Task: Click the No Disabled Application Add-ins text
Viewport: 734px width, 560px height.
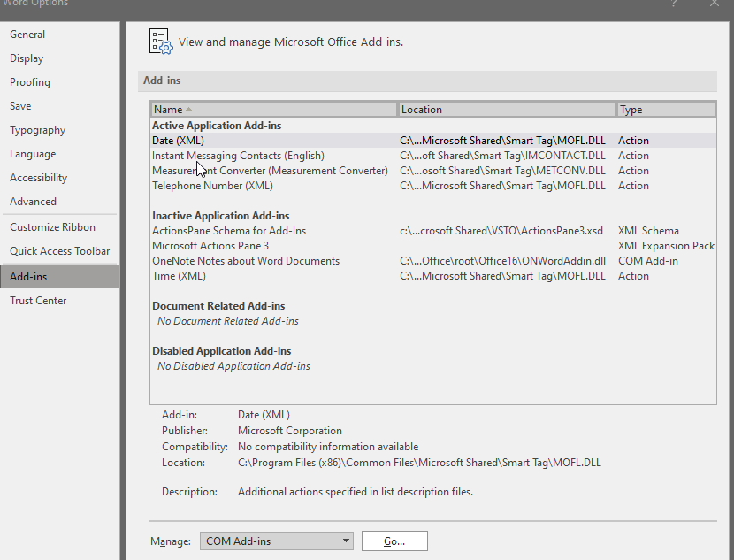Action: [x=233, y=366]
